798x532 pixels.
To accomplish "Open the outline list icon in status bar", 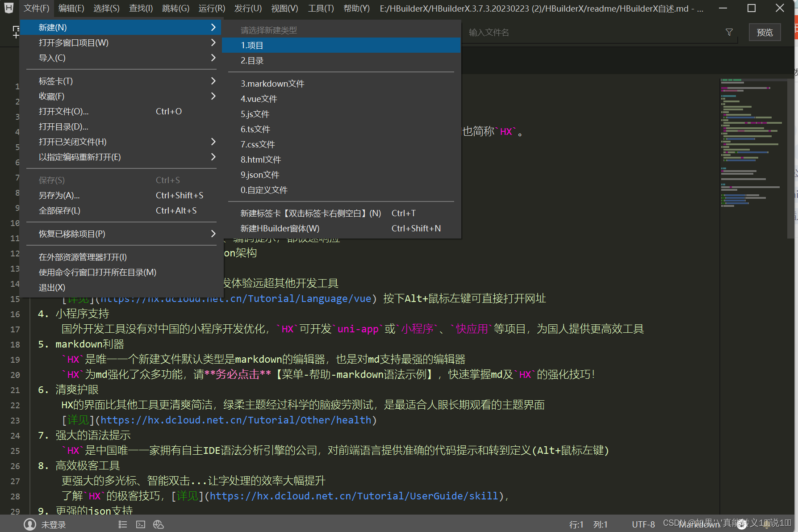I will pyautogui.click(x=123, y=524).
